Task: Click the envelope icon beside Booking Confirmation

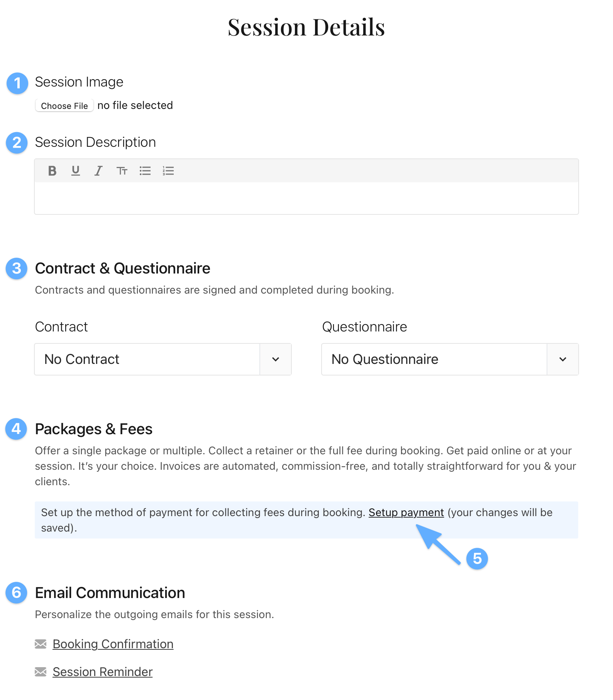Action: coord(41,644)
